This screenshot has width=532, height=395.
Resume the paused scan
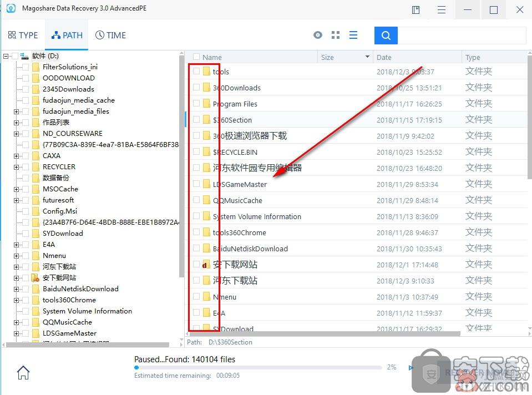(411, 367)
